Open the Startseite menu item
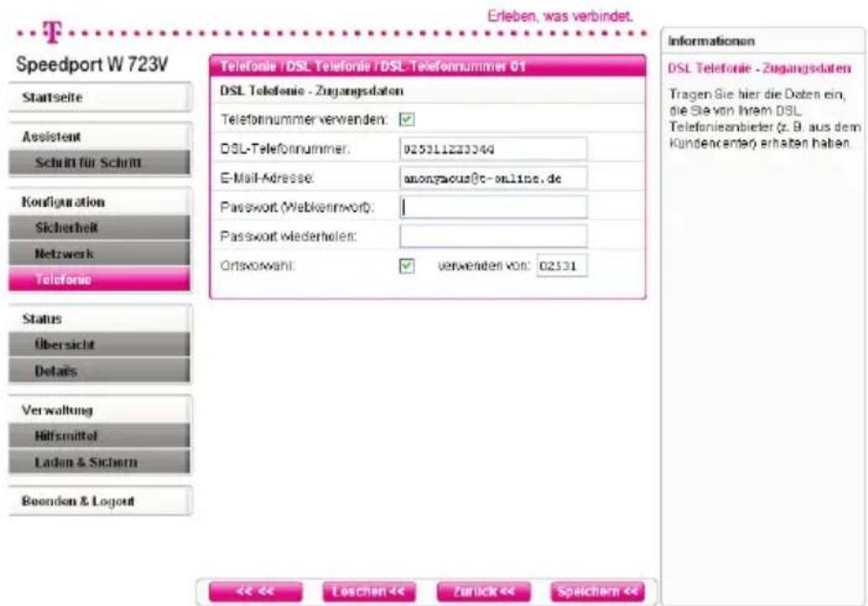The image size is (868, 606). click(x=100, y=97)
